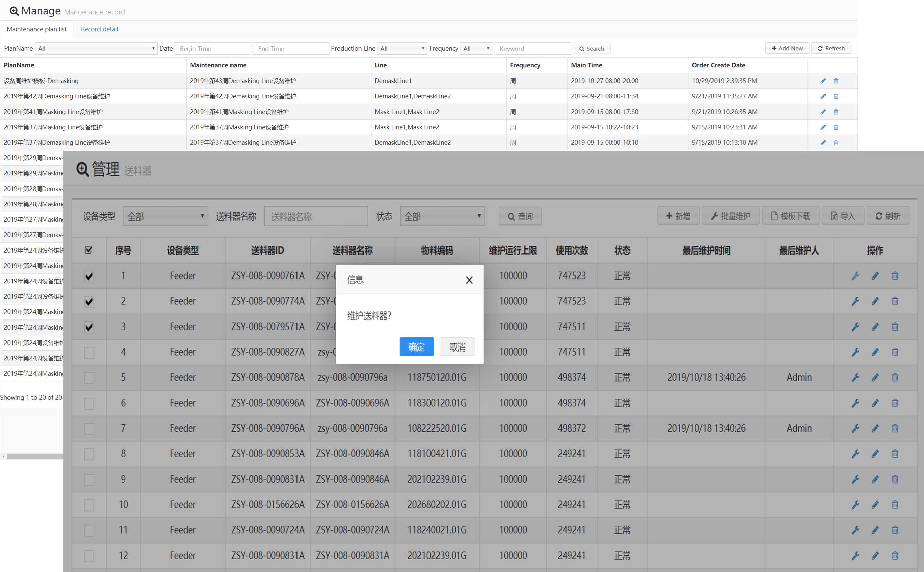Click wrench maintain icon for feeder row 5

[855, 377]
